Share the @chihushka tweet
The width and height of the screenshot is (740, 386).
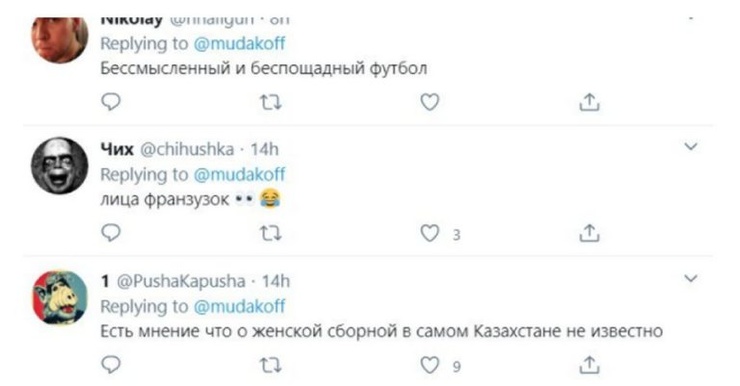pos(589,233)
